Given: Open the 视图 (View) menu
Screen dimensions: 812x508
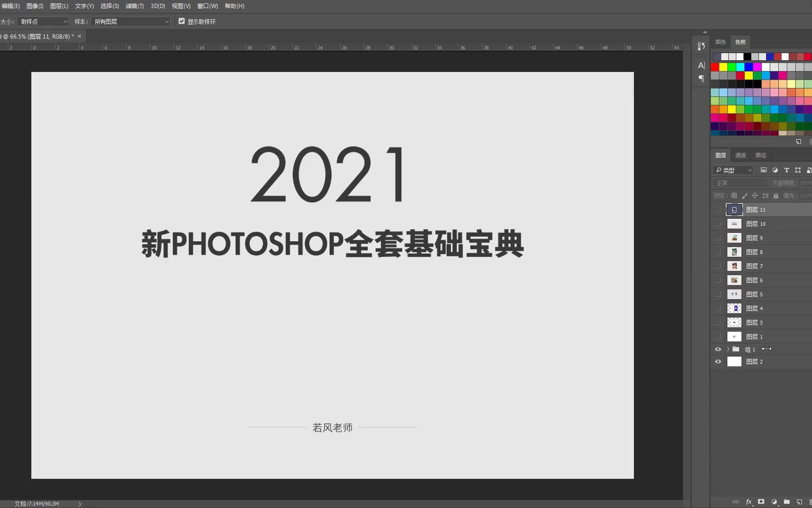Looking at the screenshot, I should (181, 6).
